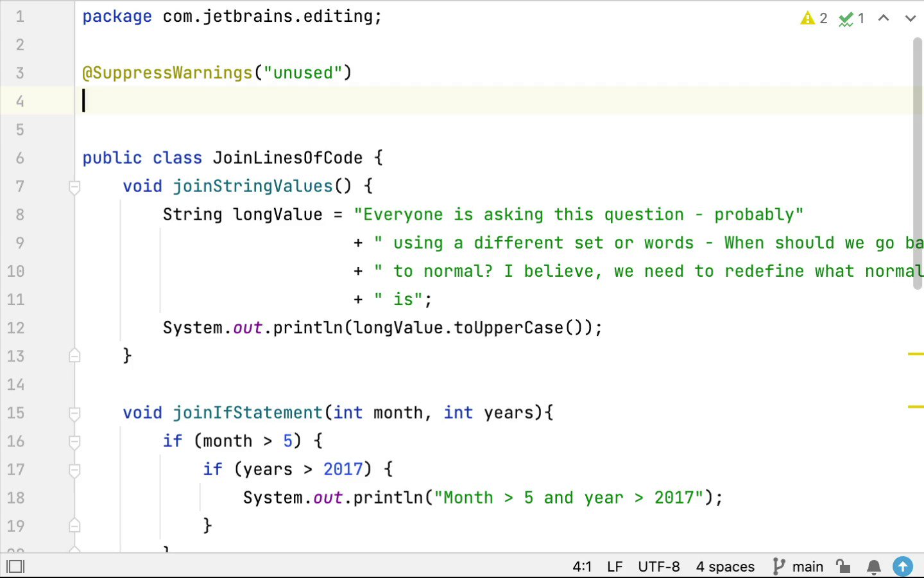Toggle read-only mode with the lock icon

point(843,566)
